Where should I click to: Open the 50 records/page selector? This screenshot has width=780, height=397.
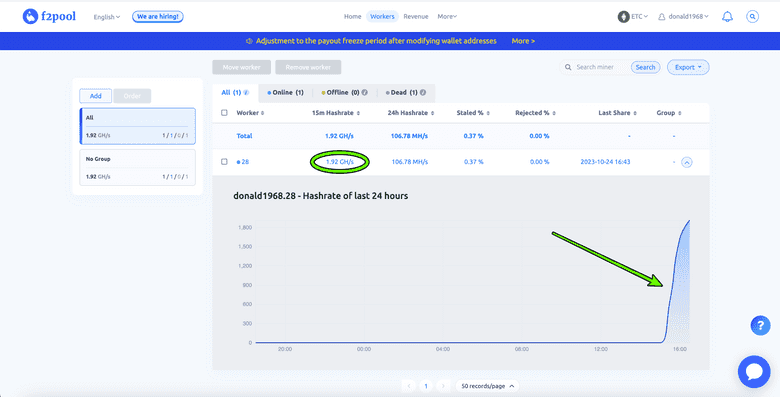click(488, 386)
